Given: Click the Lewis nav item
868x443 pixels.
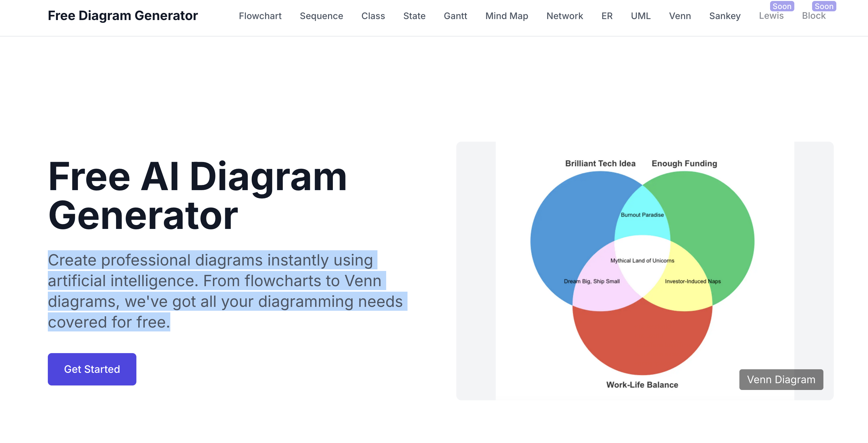Looking at the screenshot, I should (771, 16).
